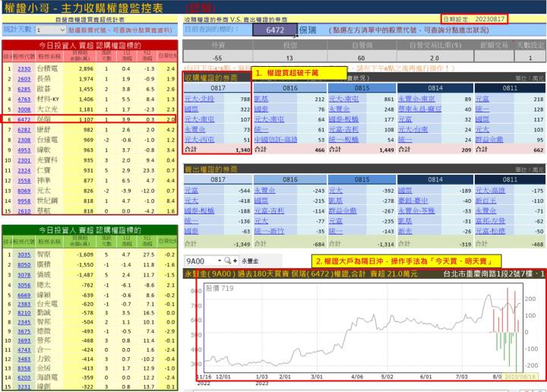Click broker 中國信託-嘉義 in 0816 buyers
This screenshot has width=547, height=392.
coord(276,140)
